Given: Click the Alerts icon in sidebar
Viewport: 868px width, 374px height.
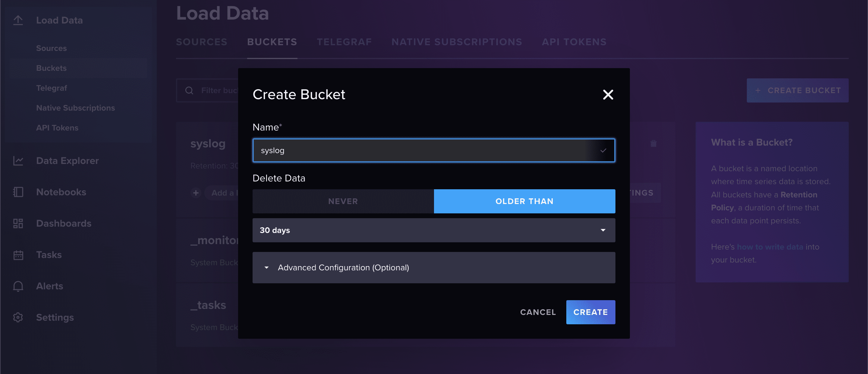Looking at the screenshot, I should pyautogui.click(x=18, y=286).
